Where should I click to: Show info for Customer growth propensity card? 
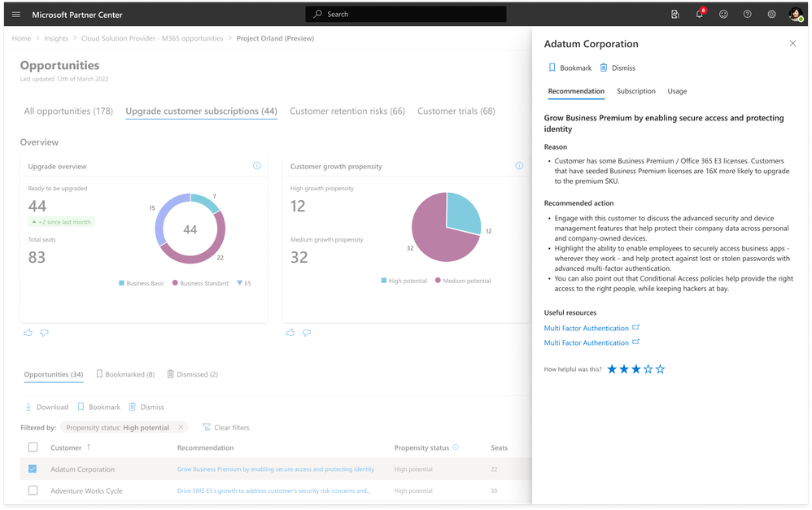519,166
